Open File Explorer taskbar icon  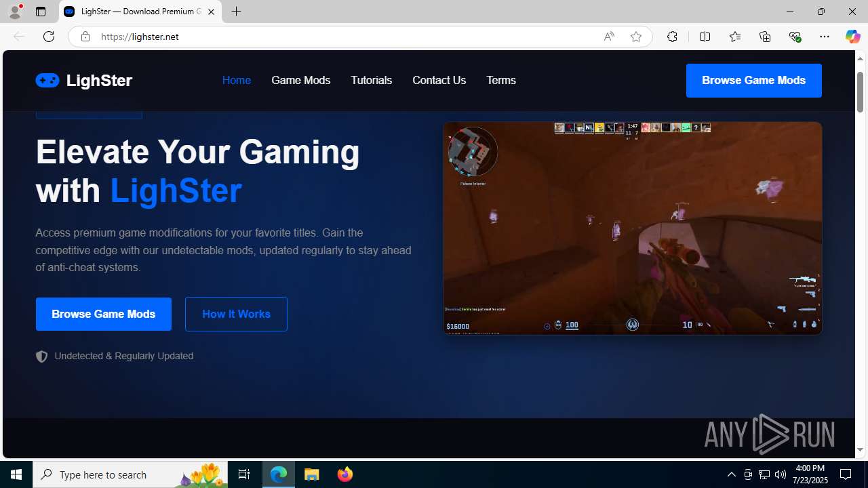pyautogui.click(x=312, y=474)
